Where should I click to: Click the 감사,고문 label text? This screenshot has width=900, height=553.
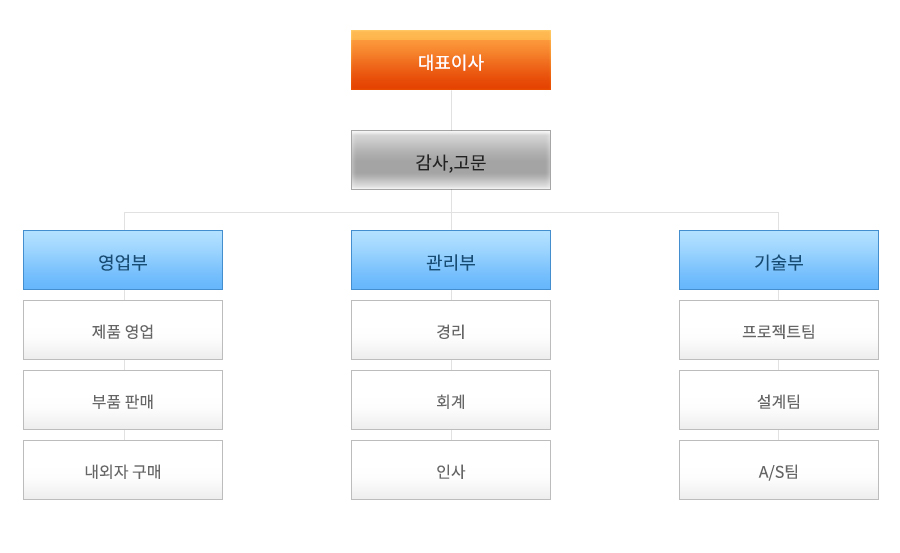(451, 163)
